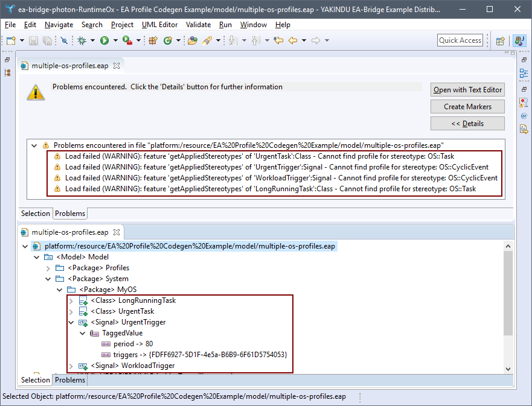Collapse the Signal UrgentTrigger node

click(x=71, y=322)
